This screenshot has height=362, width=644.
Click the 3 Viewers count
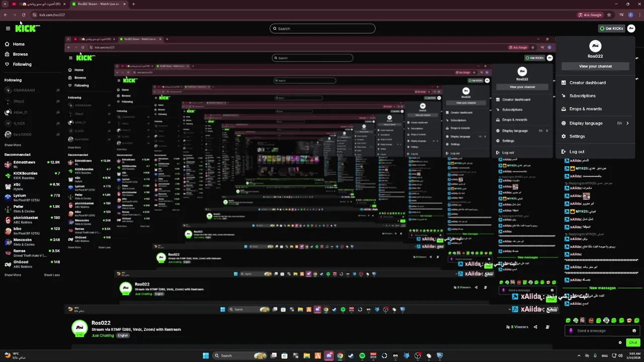517,327
